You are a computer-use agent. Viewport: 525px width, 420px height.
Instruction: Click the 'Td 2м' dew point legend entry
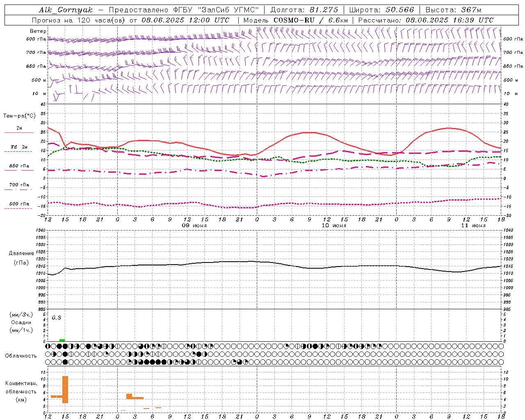(x=19, y=147)
